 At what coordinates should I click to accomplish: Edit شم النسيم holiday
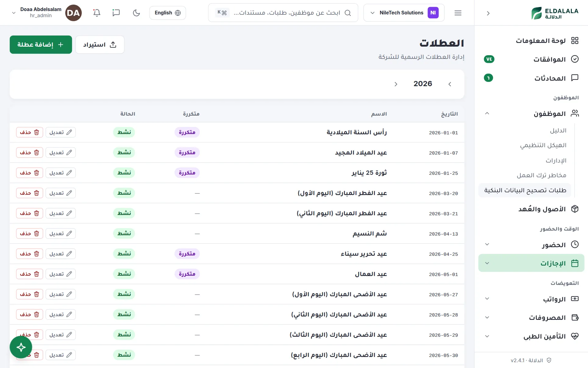(61, 233)
